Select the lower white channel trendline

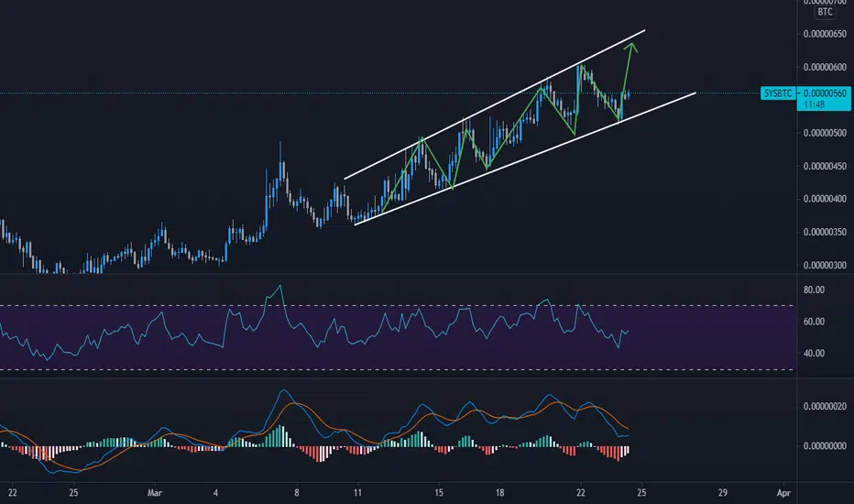point(525,159)
